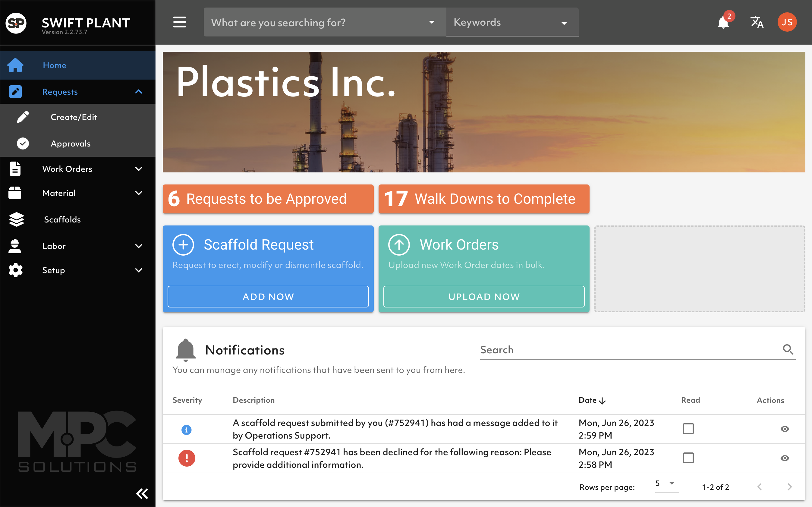Click the notification bell icon in header
Image resolution: width=812 pixels, height=507 pixels.
click(x=723, y=23)
